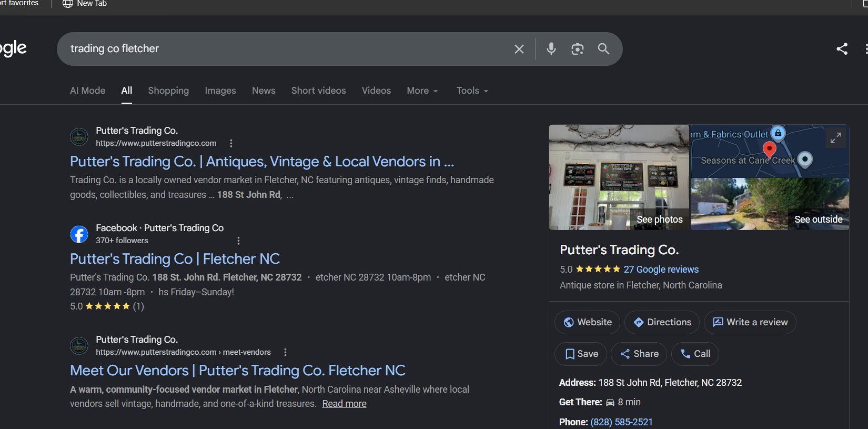Click Read more in the vendors snippet
868x429 pixels.
(x=344, y=404)
